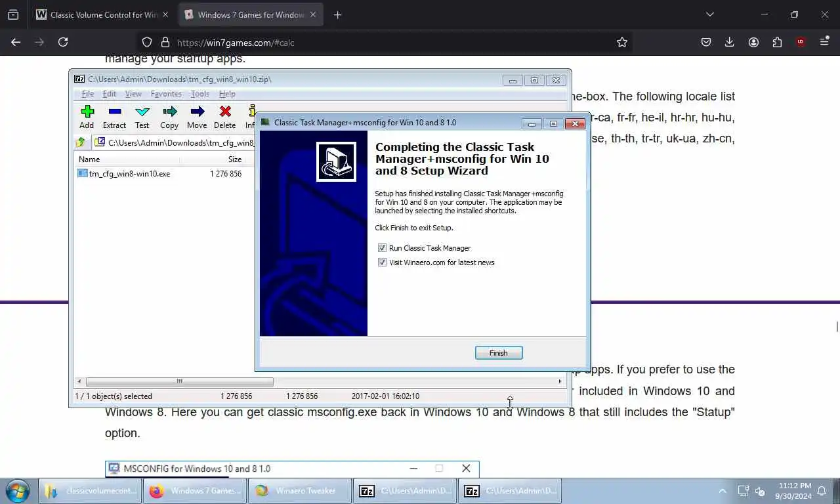Go up one folder level in 7-Zip
Image resolution: width=840 pixels, height=504 pixels.
[x=81, y=142]
